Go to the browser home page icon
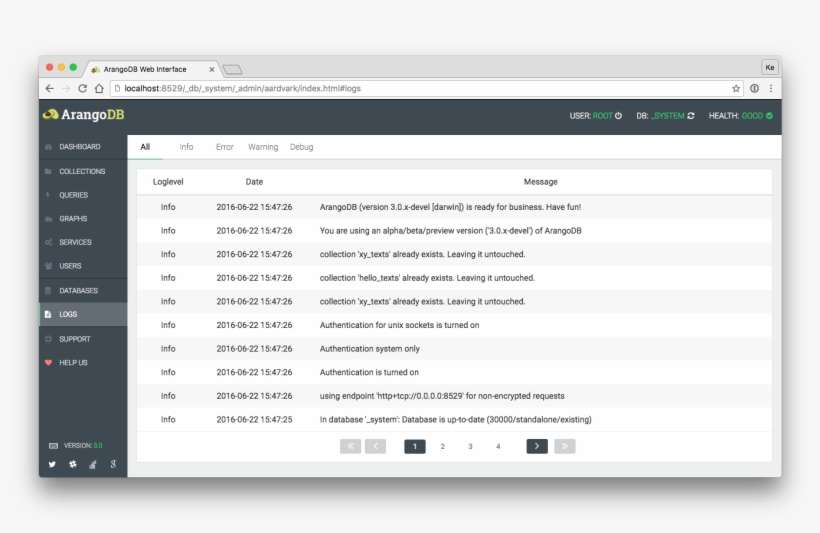Image resolution: width=820 pixels, height=533 pixels. coord(99,88)
